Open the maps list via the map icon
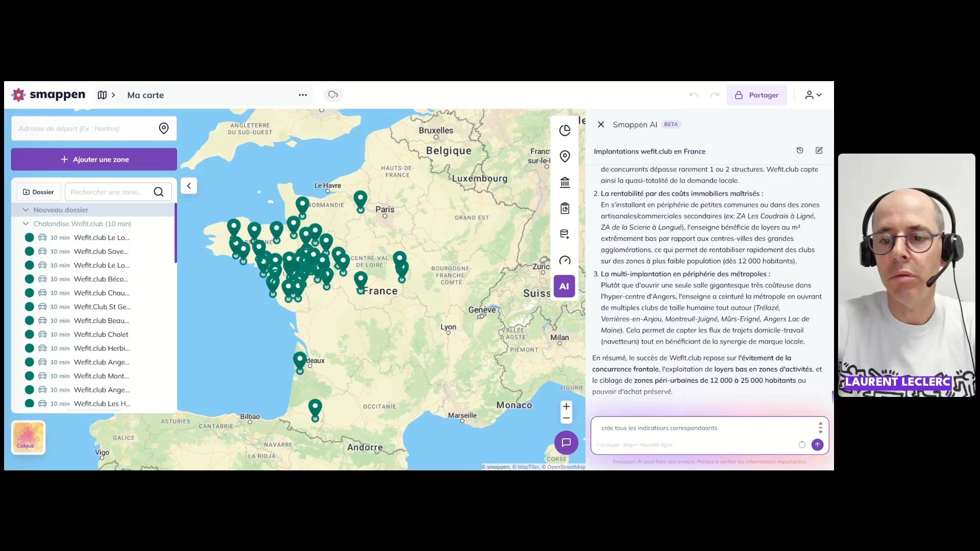The image size is (980, 551). pyautogui.click(x=102, y=95)
